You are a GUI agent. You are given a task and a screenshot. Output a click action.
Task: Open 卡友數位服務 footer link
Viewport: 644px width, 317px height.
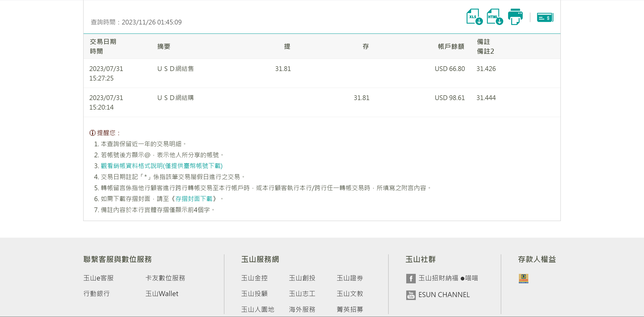tap(165, 278)
